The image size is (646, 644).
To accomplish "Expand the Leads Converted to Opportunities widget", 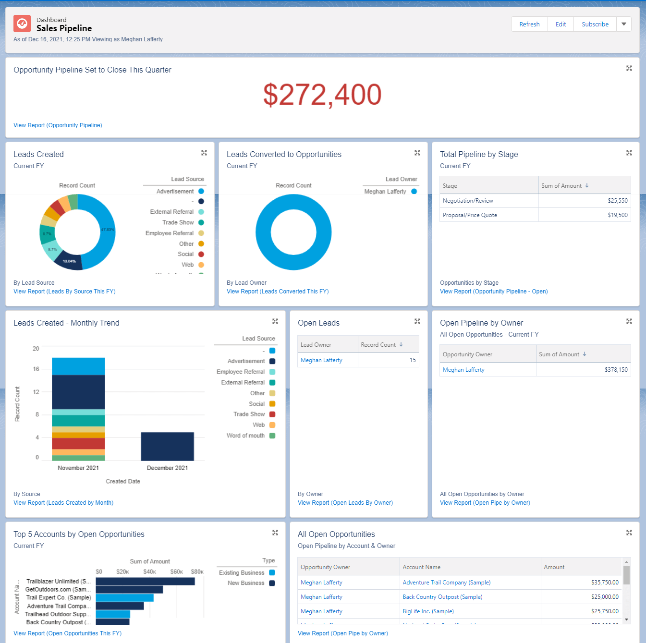I will pyautogui.click(x=417, y=153).
